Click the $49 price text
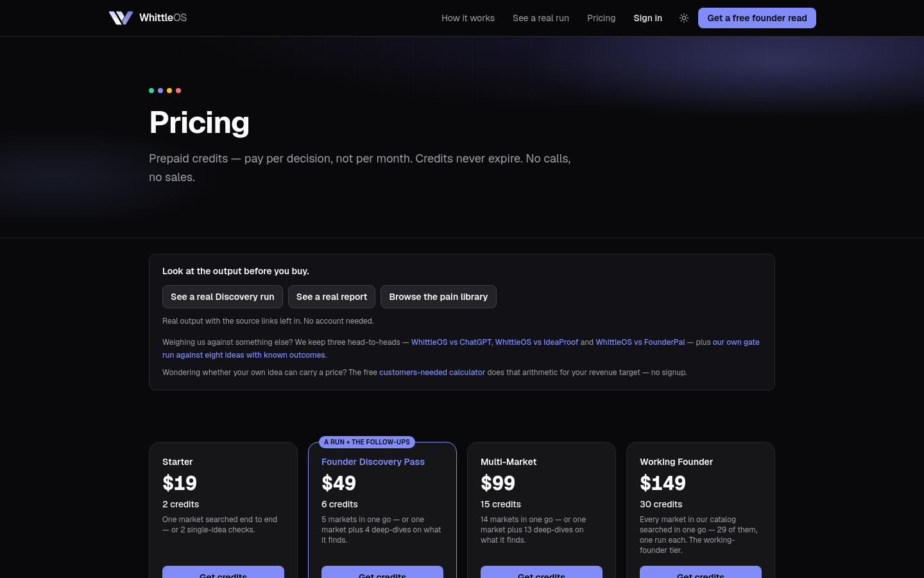Viewport: 924px width, 578px height. pos(339,483)
